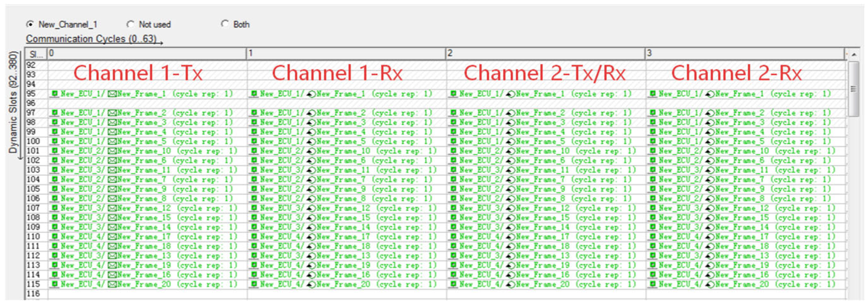Click envelope icon of New_Frame_10 in cycle 0
This screenshot has height=303, width=868.
tap(112, 151)
